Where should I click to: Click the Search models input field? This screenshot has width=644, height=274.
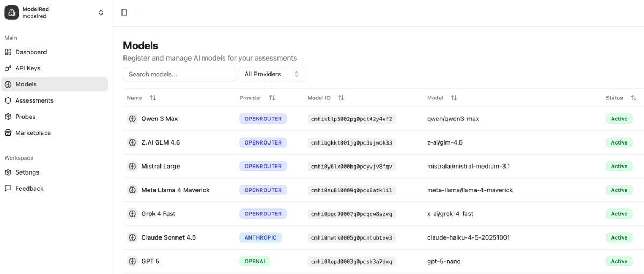tap(179, 74)
